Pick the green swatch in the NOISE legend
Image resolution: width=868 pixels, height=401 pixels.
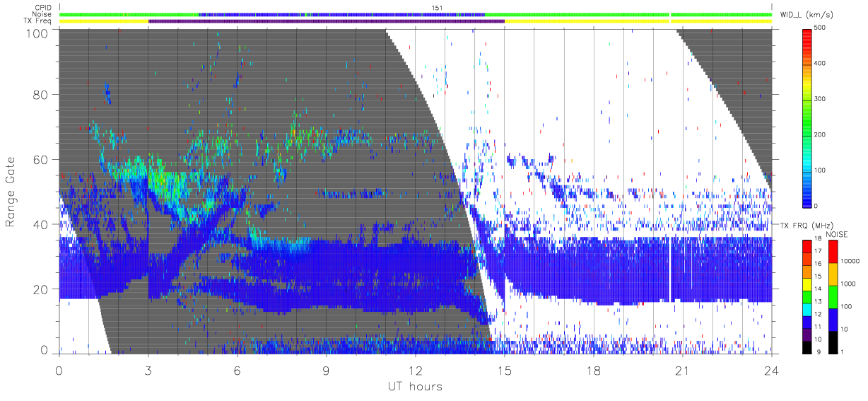coord(833,296)
